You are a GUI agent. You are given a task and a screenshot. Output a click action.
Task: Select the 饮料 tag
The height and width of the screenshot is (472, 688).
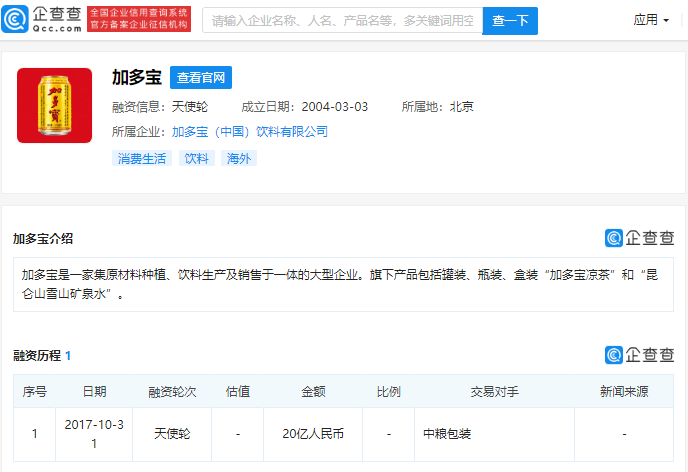(197, 158)
